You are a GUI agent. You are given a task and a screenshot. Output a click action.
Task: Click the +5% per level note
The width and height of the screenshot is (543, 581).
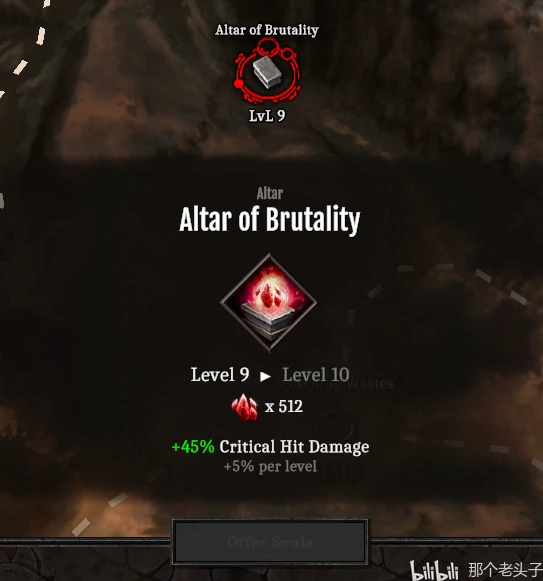(x=270, y=467)
